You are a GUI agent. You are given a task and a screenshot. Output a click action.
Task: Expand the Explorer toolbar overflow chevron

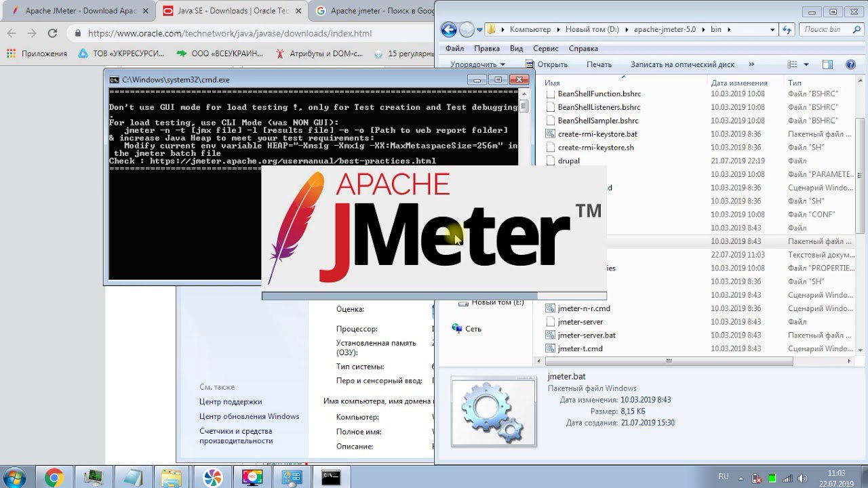point(751,64)
